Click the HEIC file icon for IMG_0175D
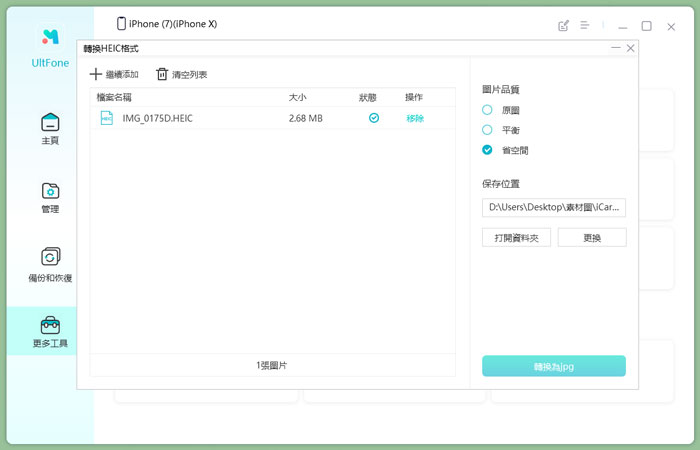This screenshot has width=700, height=450. click(106, 118)
